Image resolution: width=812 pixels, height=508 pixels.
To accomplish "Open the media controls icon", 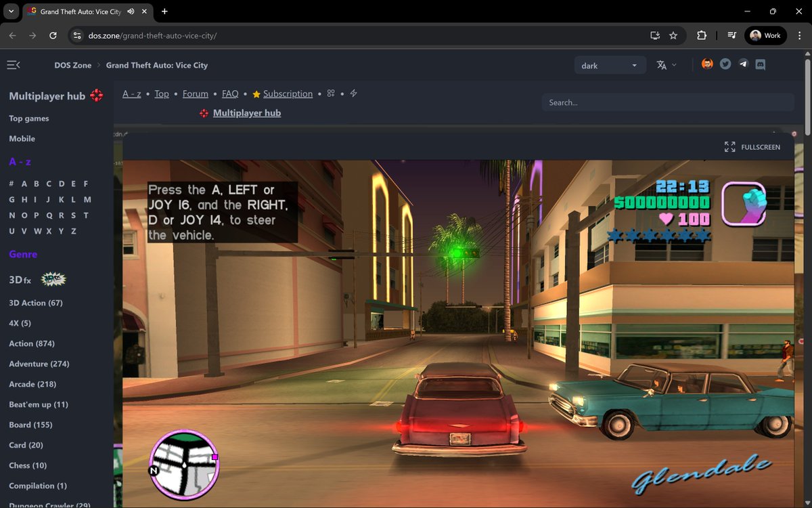I will (x=731, y=35).
